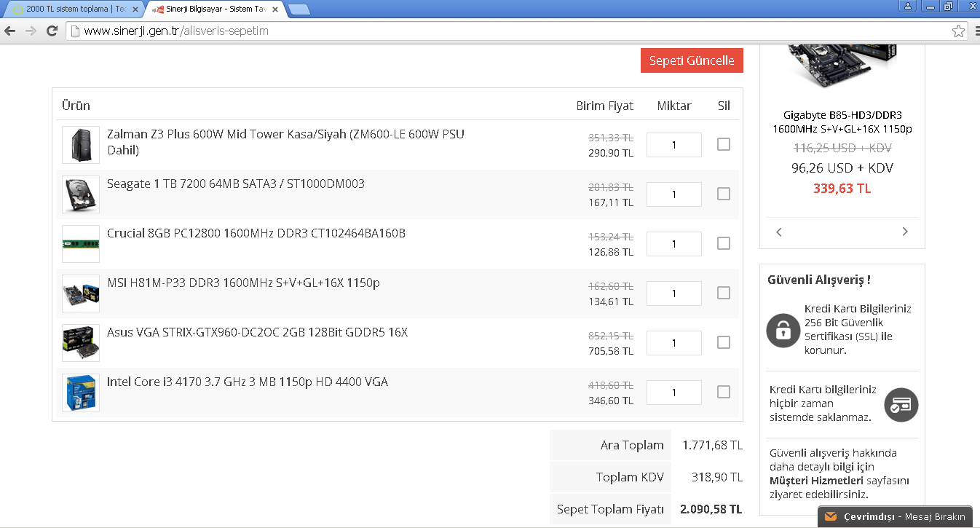
Task: Click the '318,90 TL' KDV amount
Action: click(x=717, y=477)
